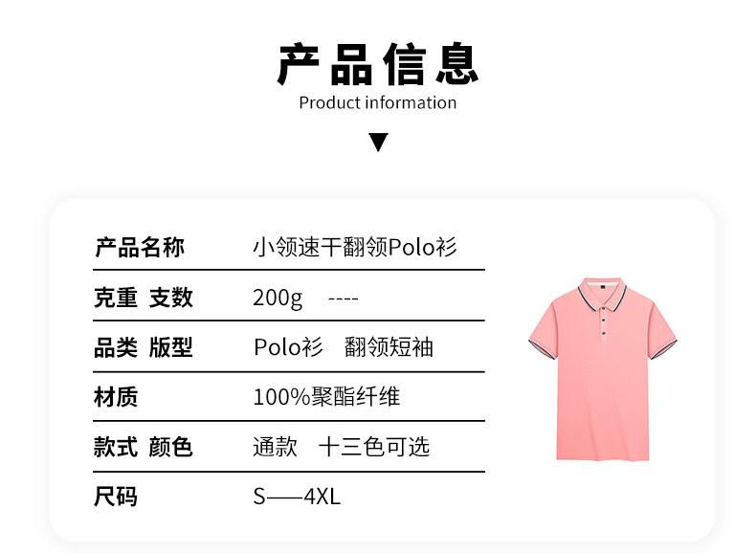
Task: Click the black downward triangle arrow
Action: [x=379, y=143]
